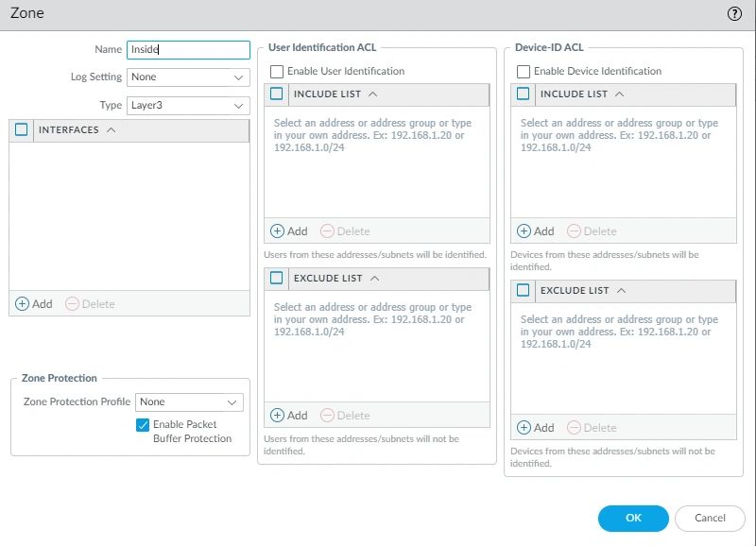Open the Type dropdown showing Layer3
The image size is (756, 546).
[188, 106]
